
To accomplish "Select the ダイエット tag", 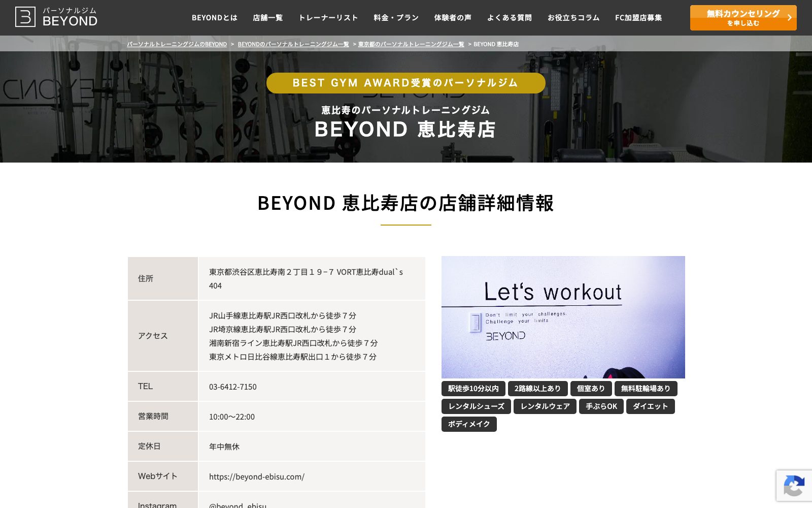I will (650, 406).
